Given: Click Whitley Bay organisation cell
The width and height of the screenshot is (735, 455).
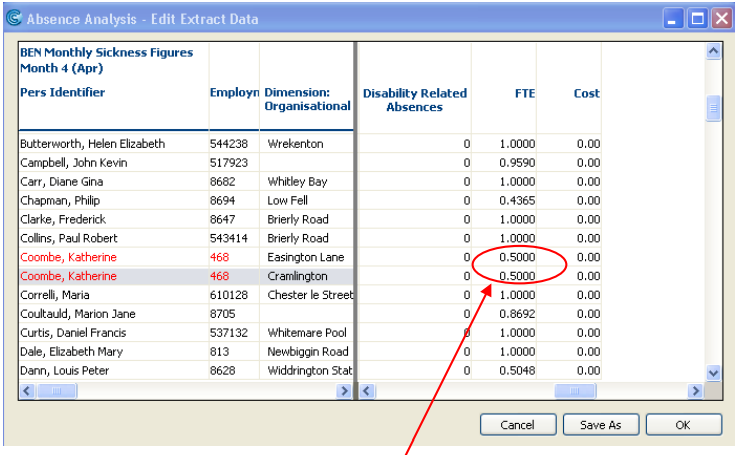Looking at the screenshot, I should pos(297,182).
